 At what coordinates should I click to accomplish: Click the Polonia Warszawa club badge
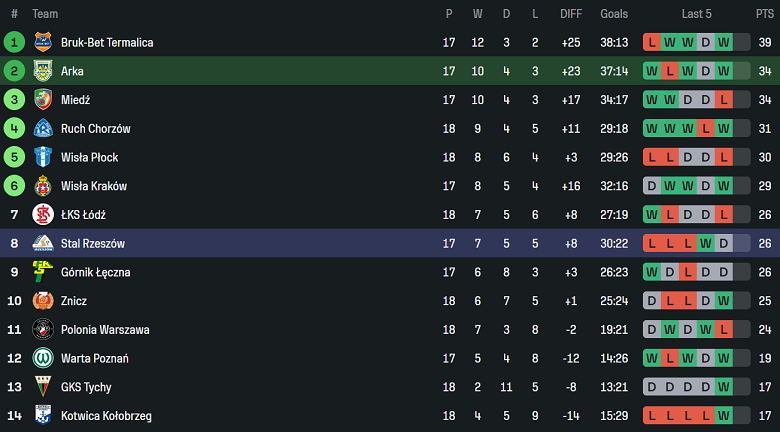tap(42, 330)
